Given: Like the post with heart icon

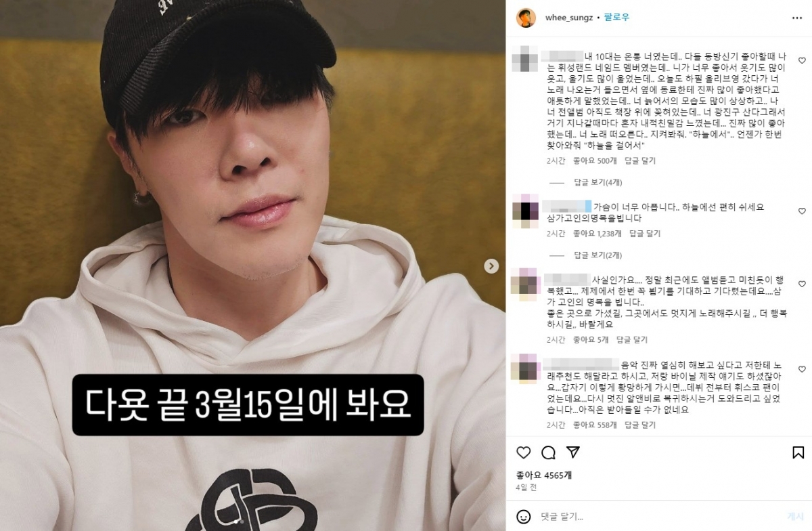Looking at the screenshot, I should pos(524,452).
